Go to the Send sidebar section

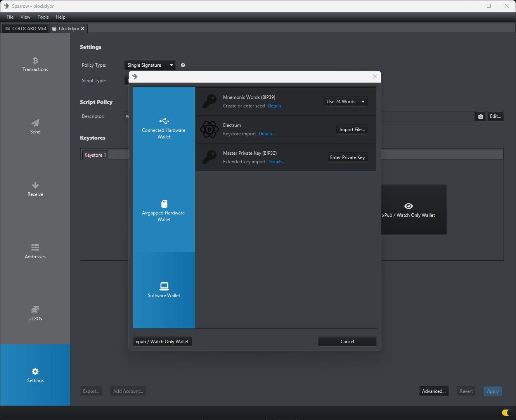pyautogui.click(x=35, y=127)
